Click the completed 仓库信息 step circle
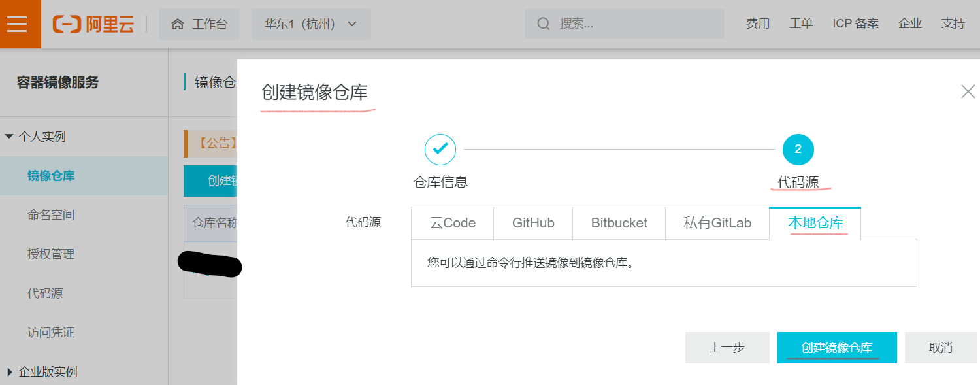This screenshot has width=980, height=385. tap(440, 149)
